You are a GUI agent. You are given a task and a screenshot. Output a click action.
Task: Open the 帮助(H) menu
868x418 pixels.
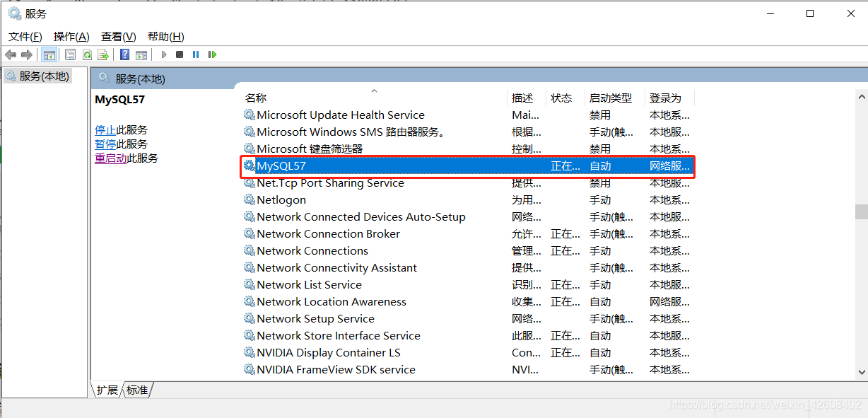pyautogui.click(x=166, y=36)
